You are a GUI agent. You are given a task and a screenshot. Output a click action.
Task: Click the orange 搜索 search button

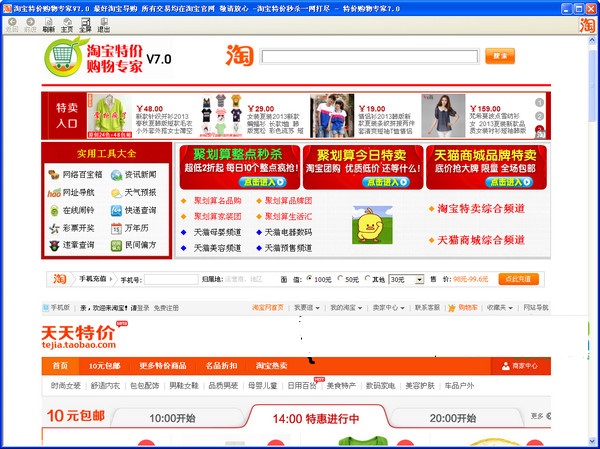500,56
